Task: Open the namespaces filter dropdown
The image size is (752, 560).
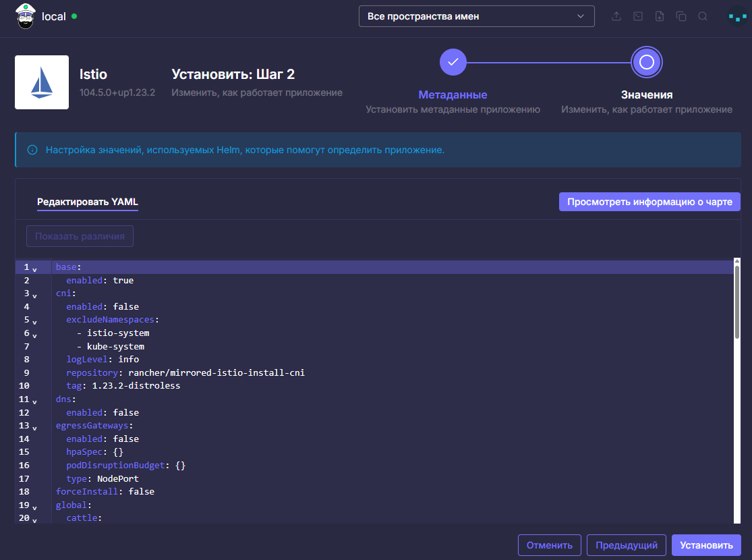Action: point(476,16)
